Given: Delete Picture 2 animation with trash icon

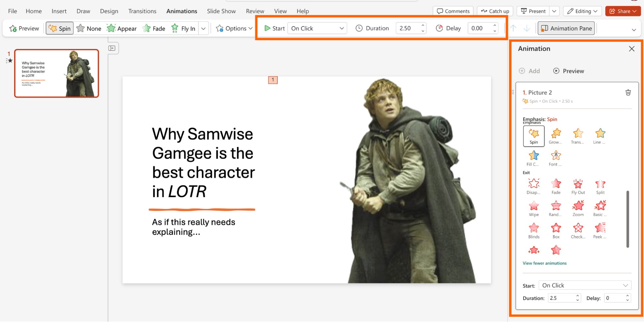Looking at the screenshot, I should click(x=628, y=93).
